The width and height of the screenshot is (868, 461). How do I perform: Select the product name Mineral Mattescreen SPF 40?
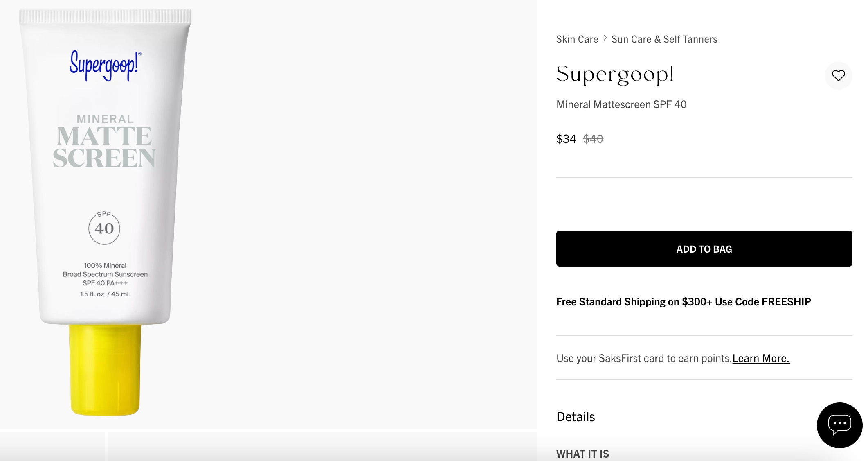[x=621, y=104]
